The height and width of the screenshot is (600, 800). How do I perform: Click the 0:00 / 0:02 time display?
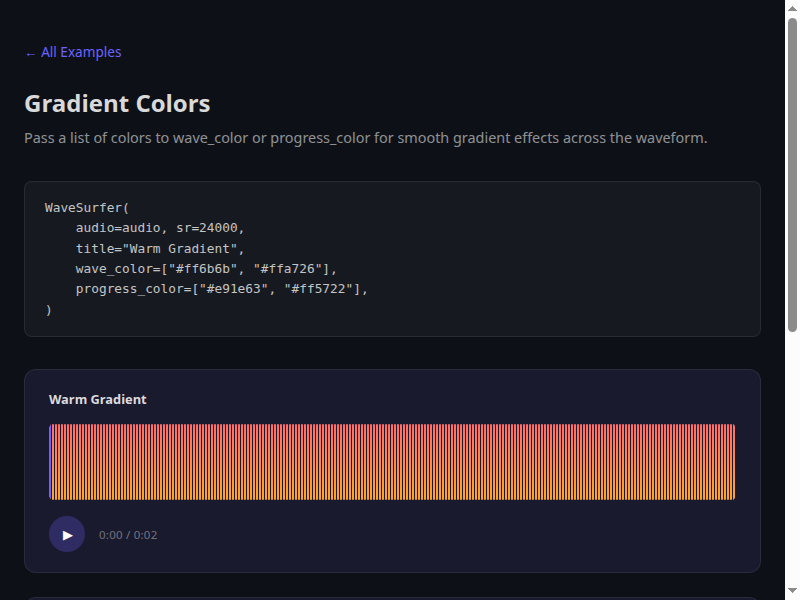[x=128, y=535]
